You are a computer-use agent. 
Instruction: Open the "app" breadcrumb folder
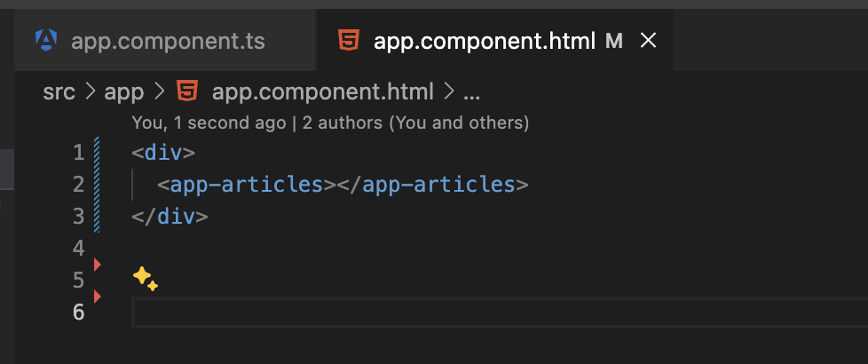pos(124,91)
